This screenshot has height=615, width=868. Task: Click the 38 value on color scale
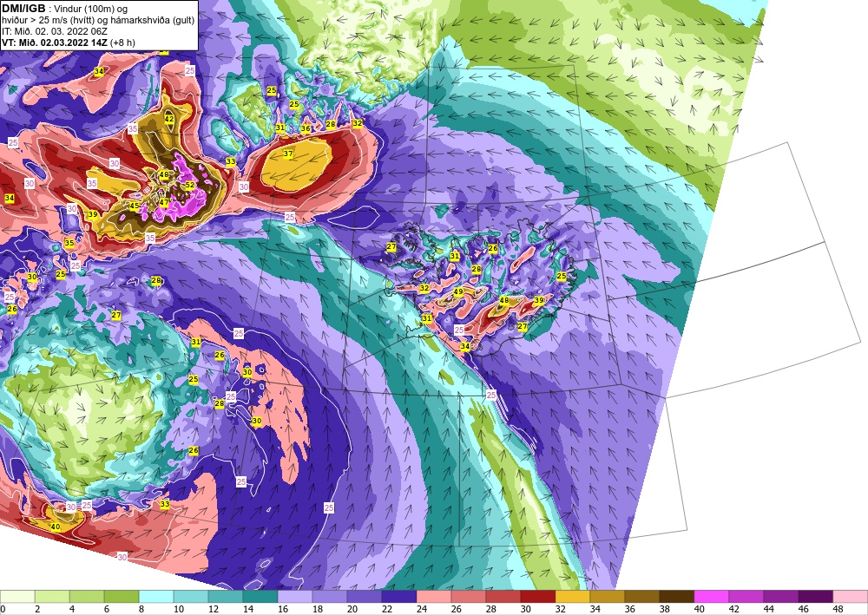coord(664,609)
